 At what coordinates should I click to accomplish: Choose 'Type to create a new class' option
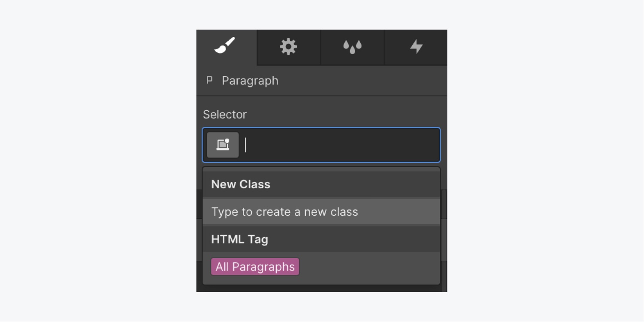pos(284,211)
